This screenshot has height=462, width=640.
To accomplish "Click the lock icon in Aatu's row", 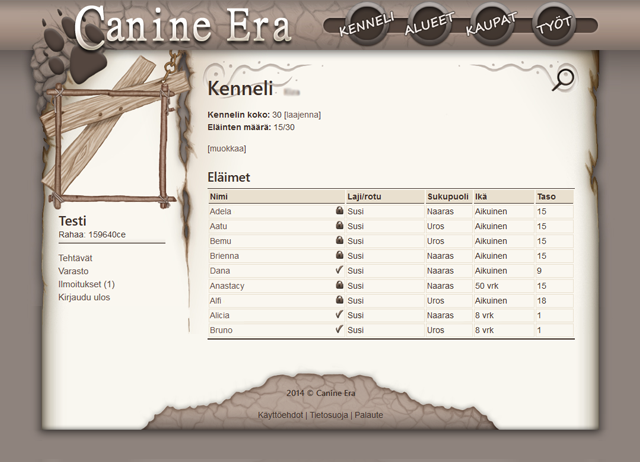I will pyautogui.click(x=340, y=226).
